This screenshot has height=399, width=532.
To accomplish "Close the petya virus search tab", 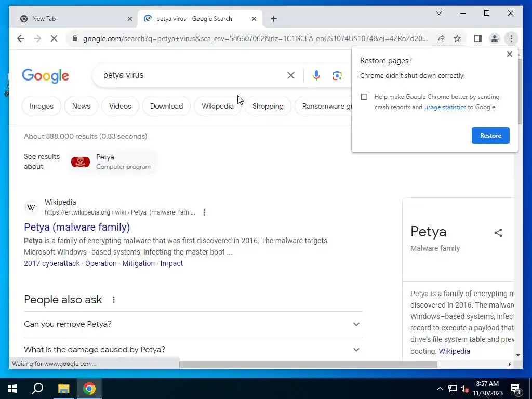I will point(254,19).
